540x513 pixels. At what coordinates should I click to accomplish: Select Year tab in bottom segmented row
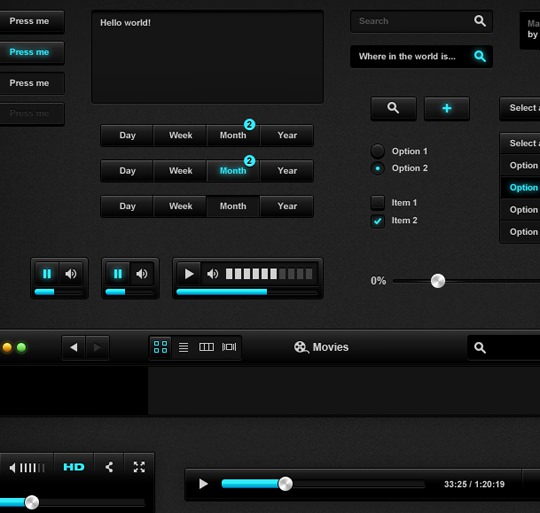[287, 206]
